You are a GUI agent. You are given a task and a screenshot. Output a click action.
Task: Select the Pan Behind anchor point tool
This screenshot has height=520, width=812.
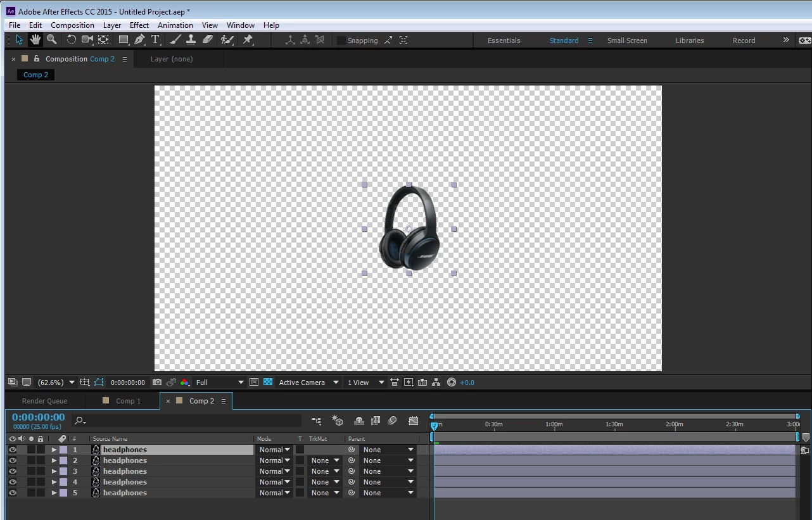pos(103,39)
